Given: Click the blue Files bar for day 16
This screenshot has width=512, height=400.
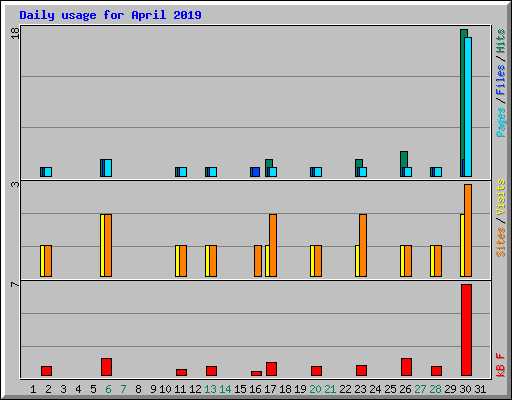Looking at the screenshot, I should tap(256, 172).
